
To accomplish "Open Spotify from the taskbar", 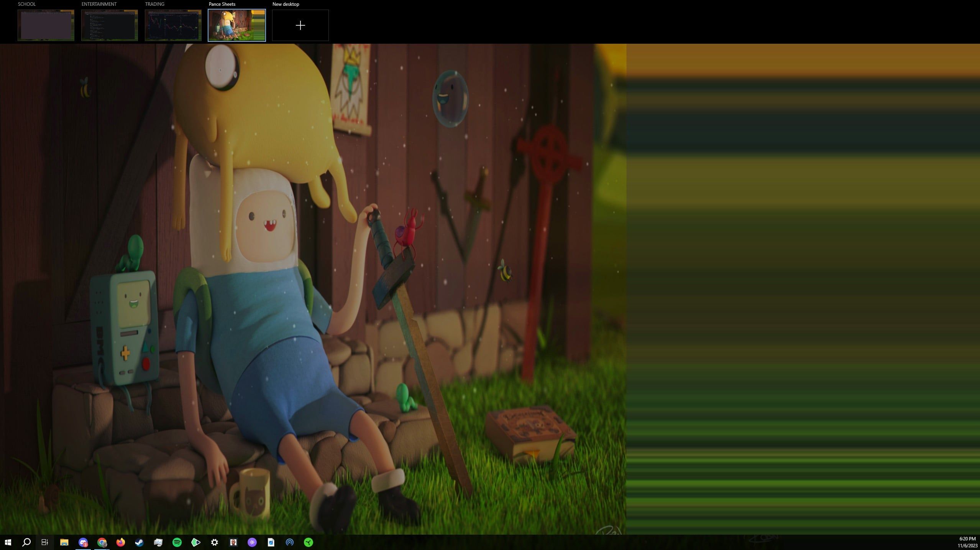I will (x=177, y=542).
